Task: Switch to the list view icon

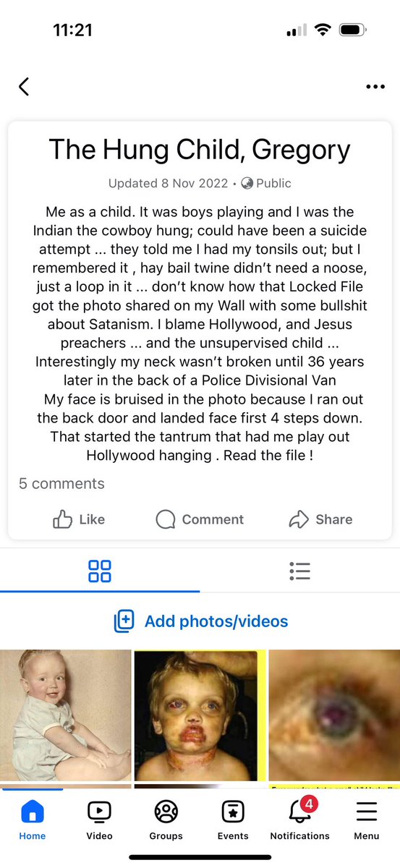Action: pos(299,571)
